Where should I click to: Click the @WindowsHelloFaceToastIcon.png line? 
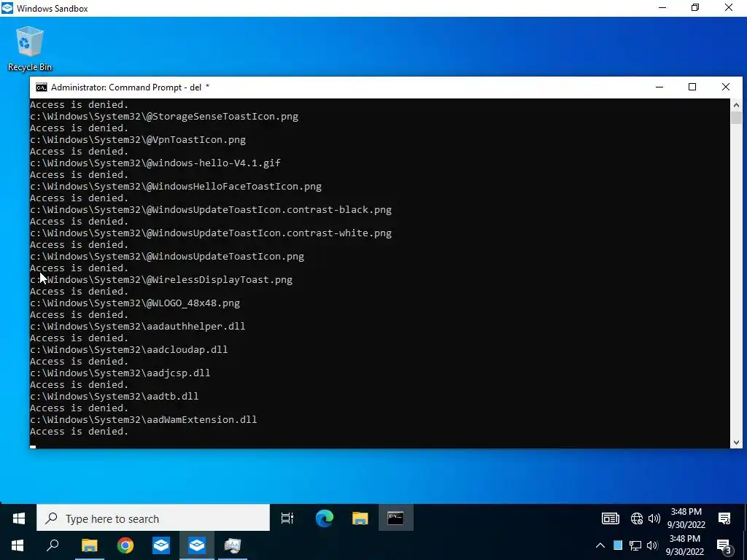(x=176, y=186)
